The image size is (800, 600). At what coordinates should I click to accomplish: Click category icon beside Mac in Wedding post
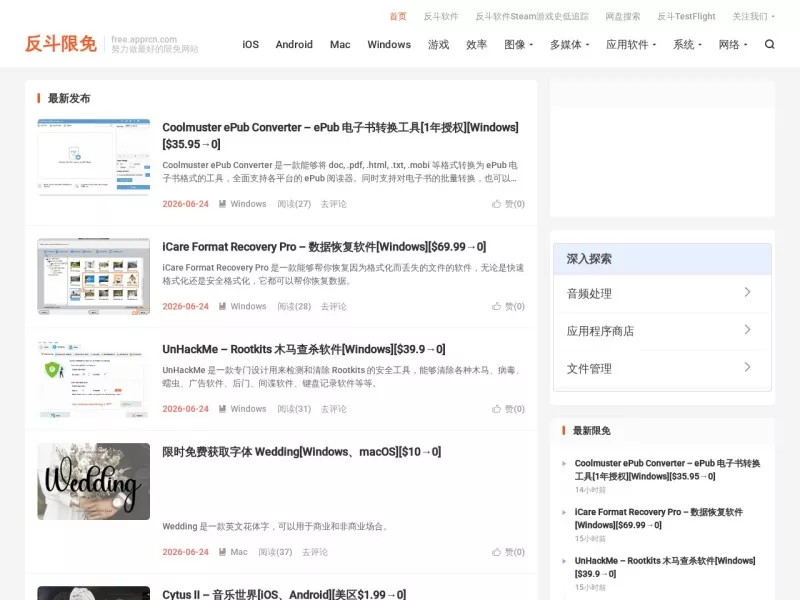pos(222,553)
